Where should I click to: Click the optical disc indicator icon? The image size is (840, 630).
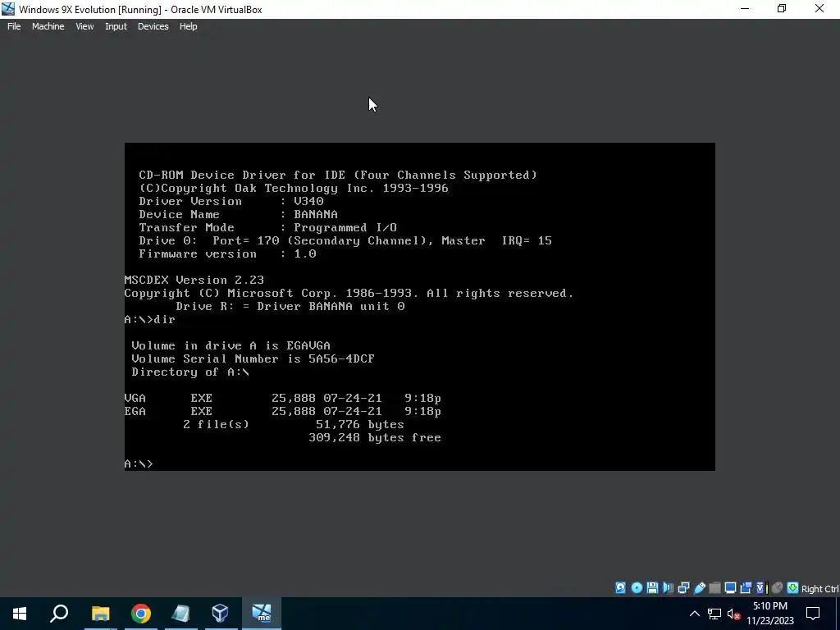pyautogui.click(x=637, y=587)
